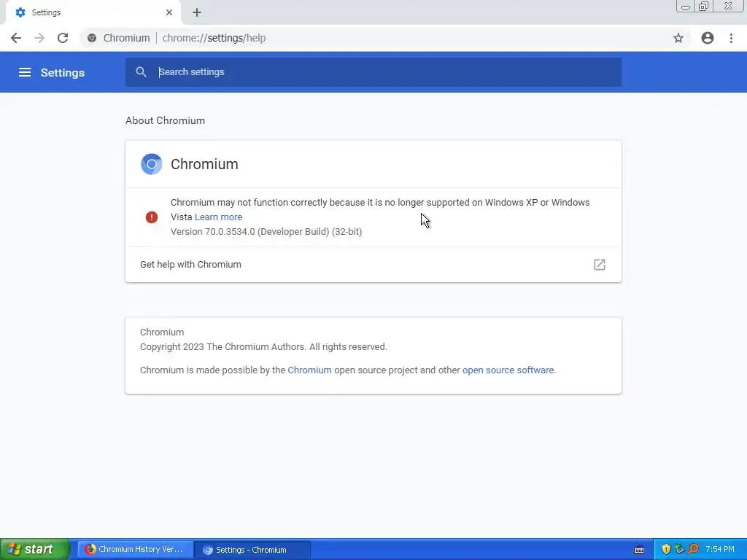The image size is (747, 560).
Task: Select Settings - Chromium taskbar button
Action: [x=252, y=550]
